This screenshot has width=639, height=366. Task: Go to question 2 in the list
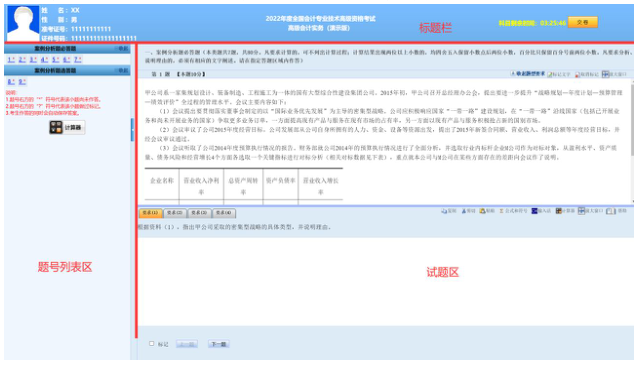[x=22, y=60]
